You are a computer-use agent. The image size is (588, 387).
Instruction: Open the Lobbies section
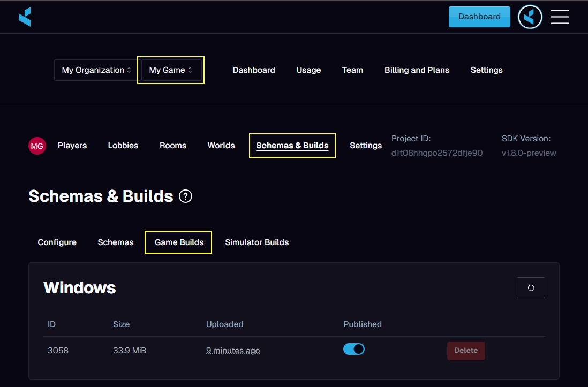point(123,146)
